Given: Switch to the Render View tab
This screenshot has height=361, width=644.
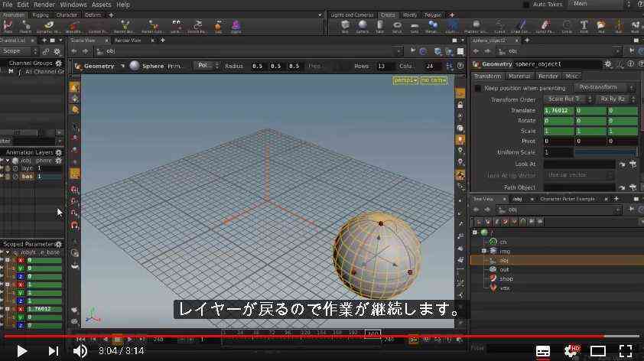Looking at the screenshot, I should (x=128, y=41).
